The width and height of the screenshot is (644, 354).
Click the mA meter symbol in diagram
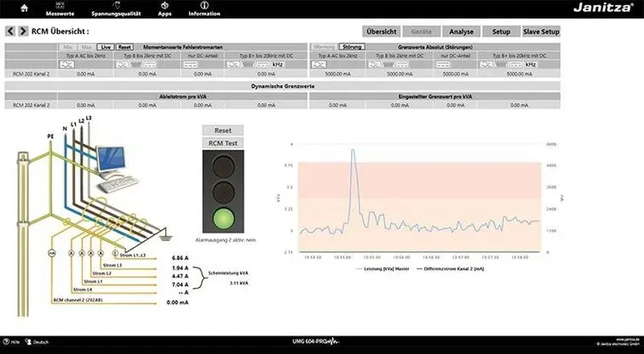[x=52, y=253]
